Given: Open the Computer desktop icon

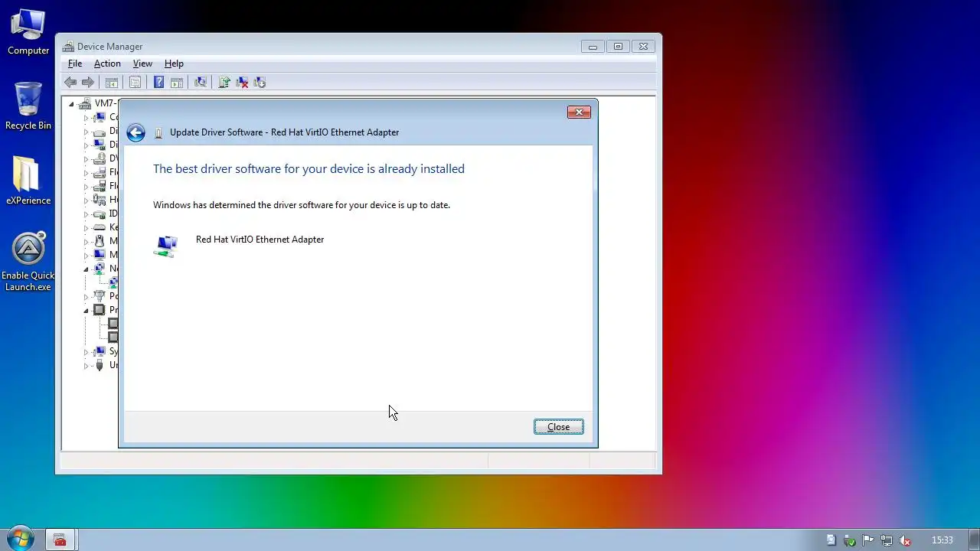Looking at the screenshot, I should 28,31.
